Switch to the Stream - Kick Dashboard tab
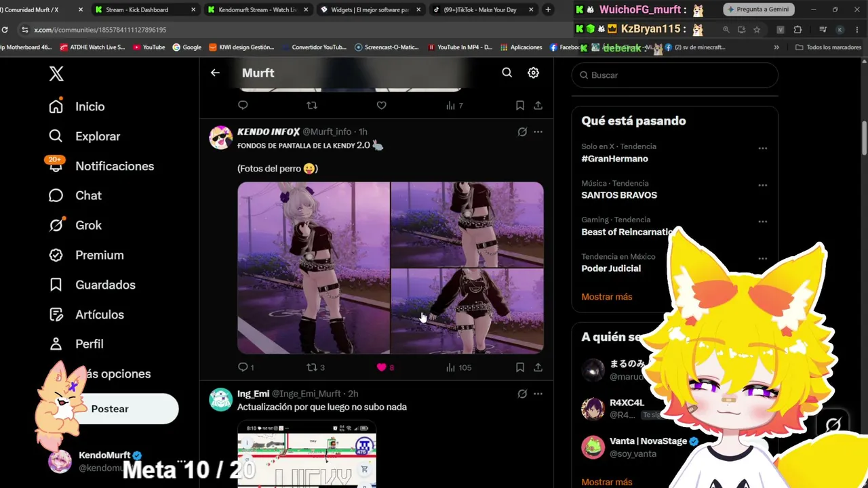This screenshot has height=488, width=868. tap(144, 9)
